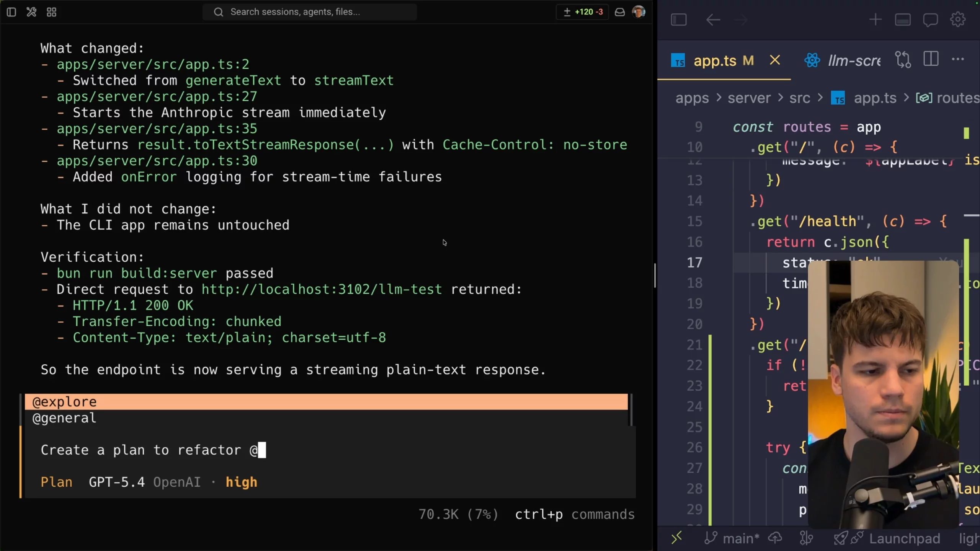The height and width of the screenshot is (551, 980).
Task: Open the apps/server/src/app.ts:27 file reference
Action: [x=157, y=96]
